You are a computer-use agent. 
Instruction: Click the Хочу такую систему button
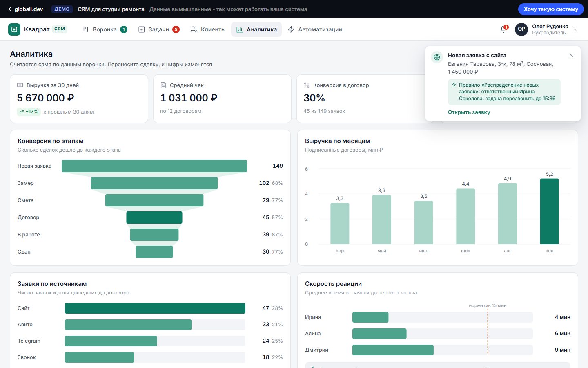(551, 9)
